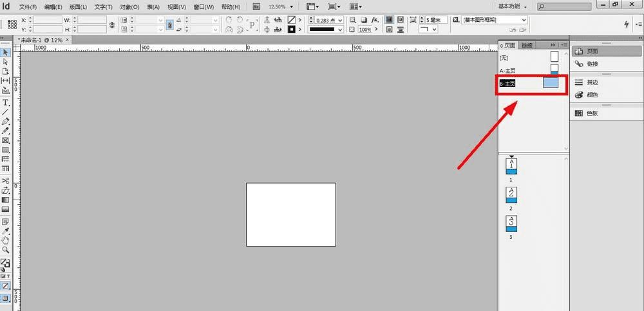Select the Gap tool

coord(6,80)
